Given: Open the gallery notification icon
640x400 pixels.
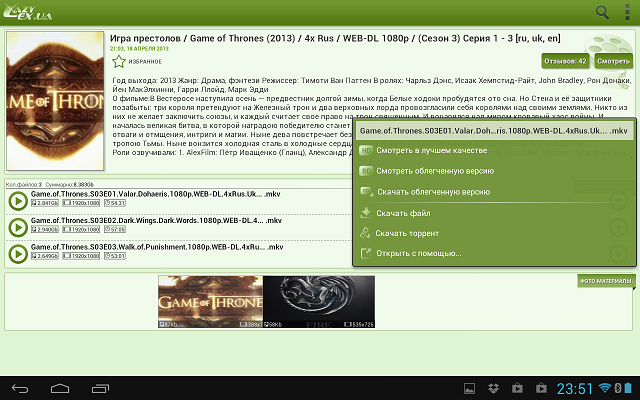Looking at the screenshot, I should 469,388.
